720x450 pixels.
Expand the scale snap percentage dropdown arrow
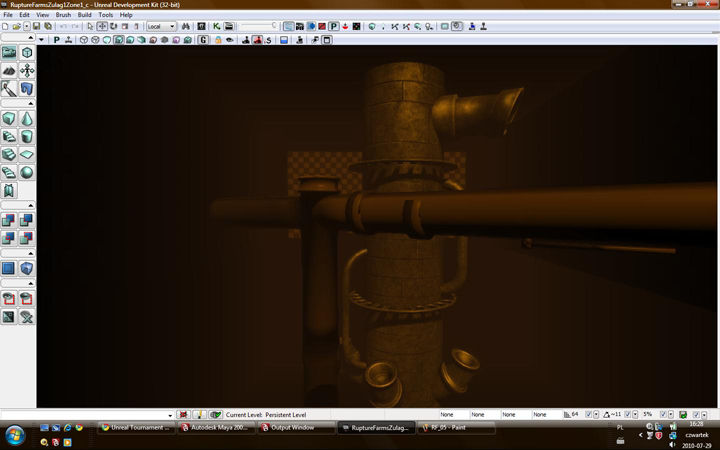(670, 414)
